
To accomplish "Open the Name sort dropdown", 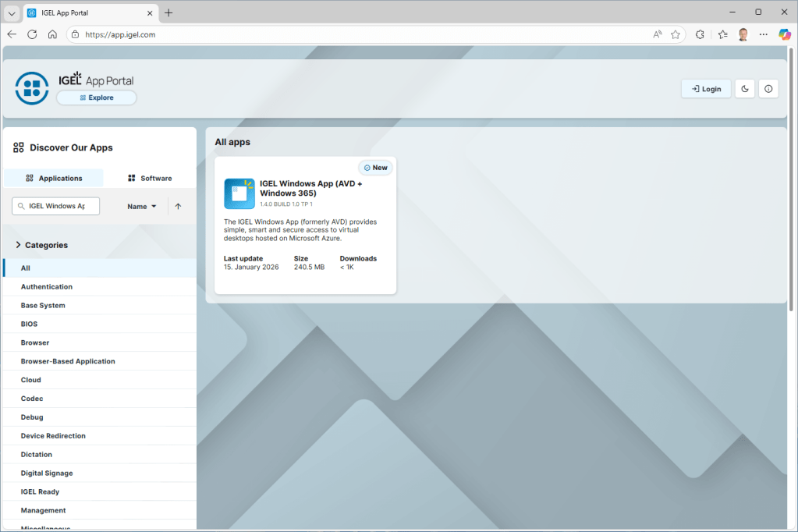I will click(142, 207).
